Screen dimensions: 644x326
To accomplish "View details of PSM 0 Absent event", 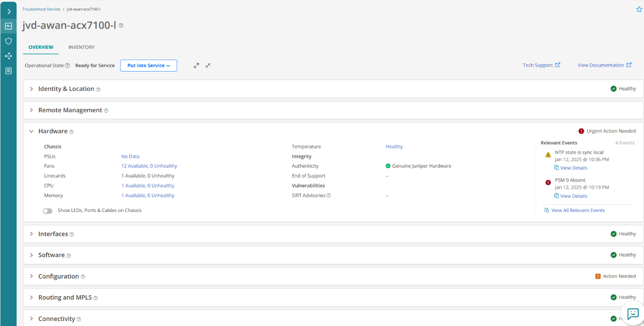I will (x=573, y=196).
